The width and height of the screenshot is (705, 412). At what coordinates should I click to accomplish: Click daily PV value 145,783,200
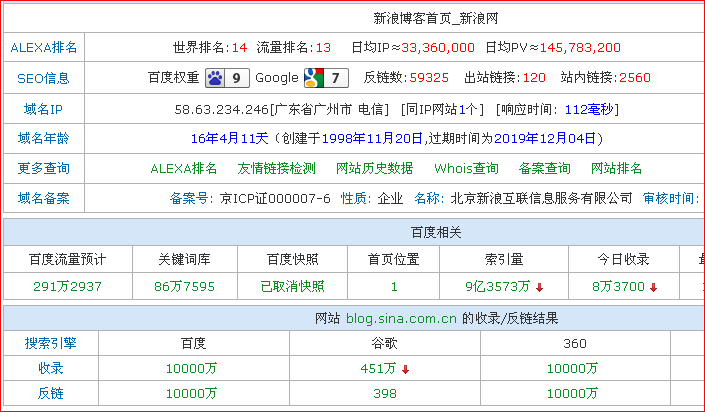[580, 48]
